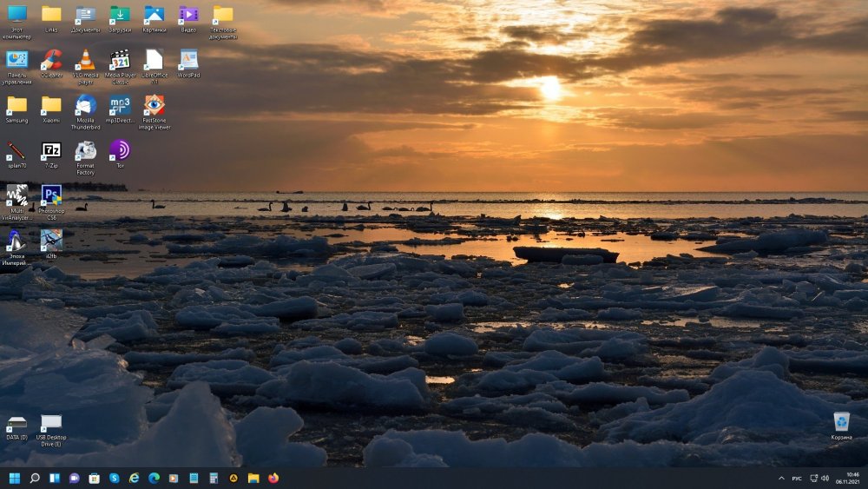868x489 pixels.
Task: Open the Samsung folder
Action: click(16, 109)
